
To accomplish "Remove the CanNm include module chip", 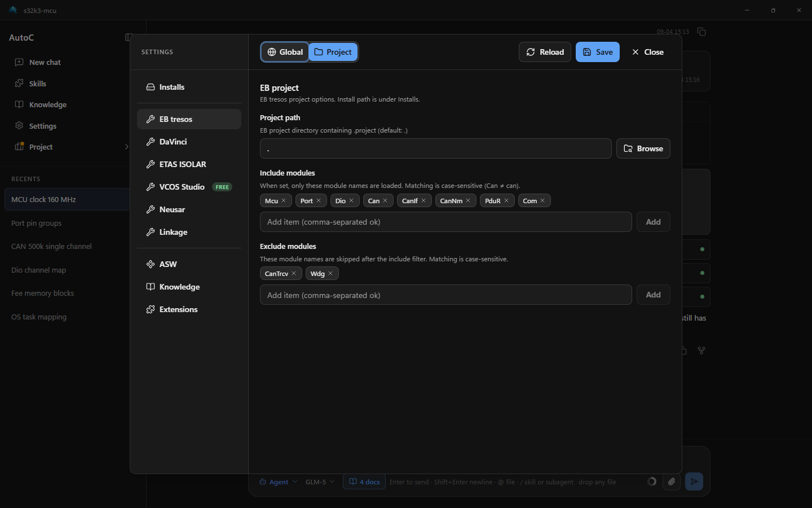I will point(468,200).
